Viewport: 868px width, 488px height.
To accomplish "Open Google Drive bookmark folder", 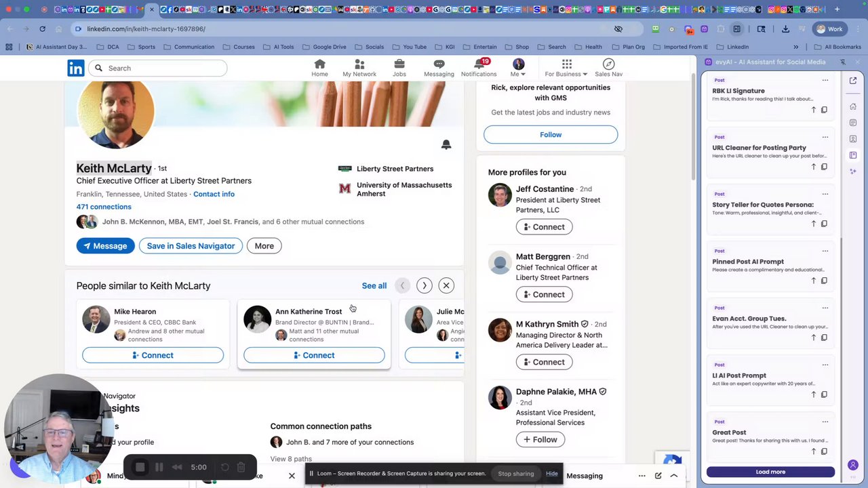I will [x=324, y=47].
